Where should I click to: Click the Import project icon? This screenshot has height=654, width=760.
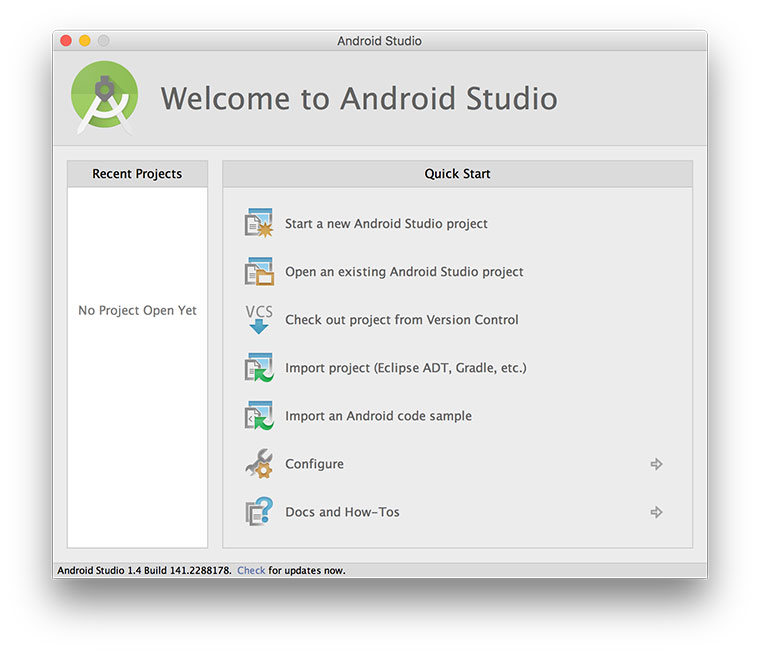point(258,368)
